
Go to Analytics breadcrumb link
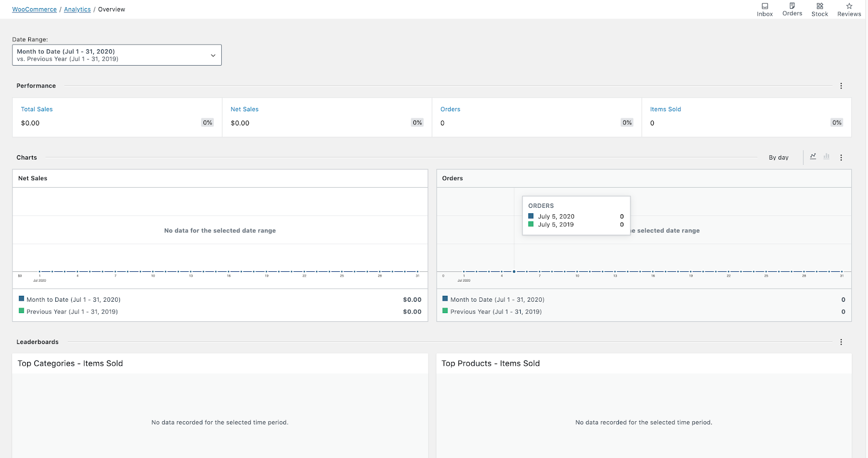coord(78,9)
